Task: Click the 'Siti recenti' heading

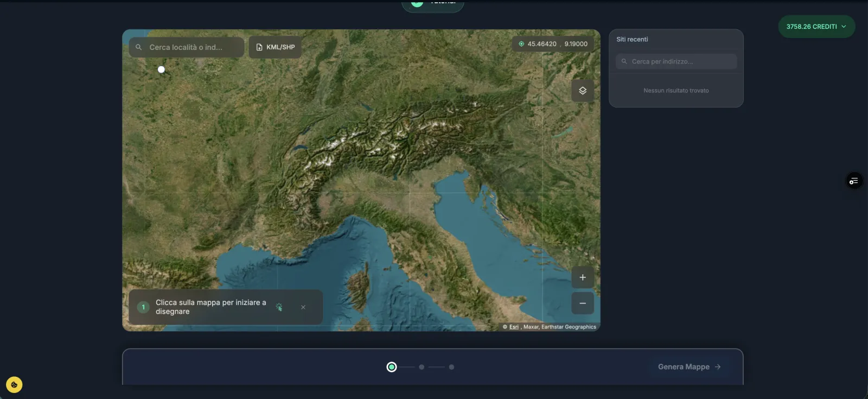Action: (x=632, y=40)
